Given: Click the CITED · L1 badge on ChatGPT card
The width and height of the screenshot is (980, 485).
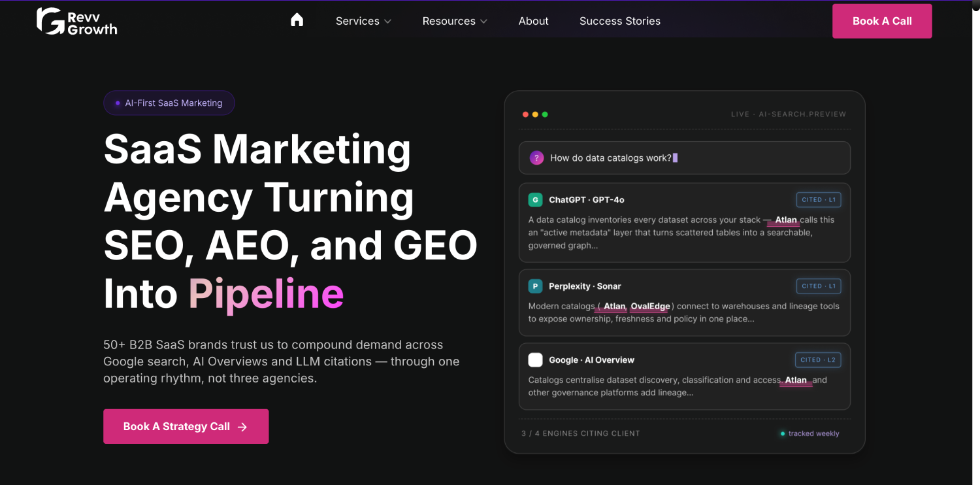Looking at the screenshot, I should (818, 199).
